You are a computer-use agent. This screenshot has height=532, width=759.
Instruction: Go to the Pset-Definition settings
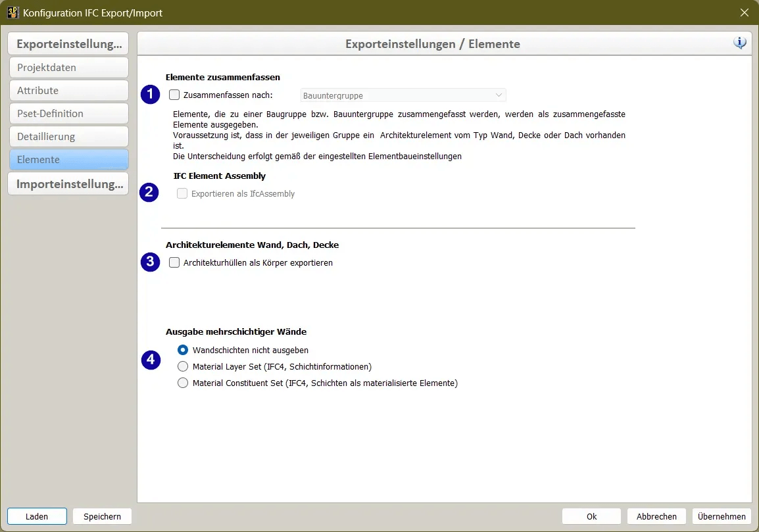tap(68, 113)
